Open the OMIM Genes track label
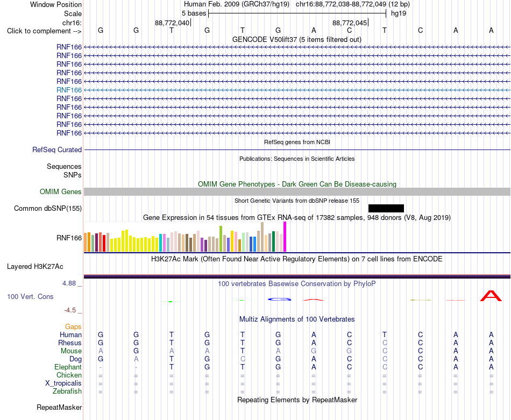 [x=60, y=191]
